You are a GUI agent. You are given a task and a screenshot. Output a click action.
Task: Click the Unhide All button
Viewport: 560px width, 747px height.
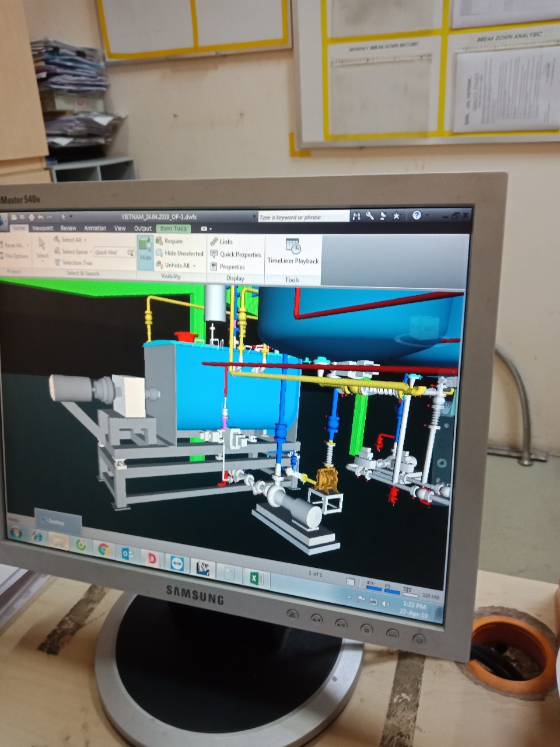point(174,266)
